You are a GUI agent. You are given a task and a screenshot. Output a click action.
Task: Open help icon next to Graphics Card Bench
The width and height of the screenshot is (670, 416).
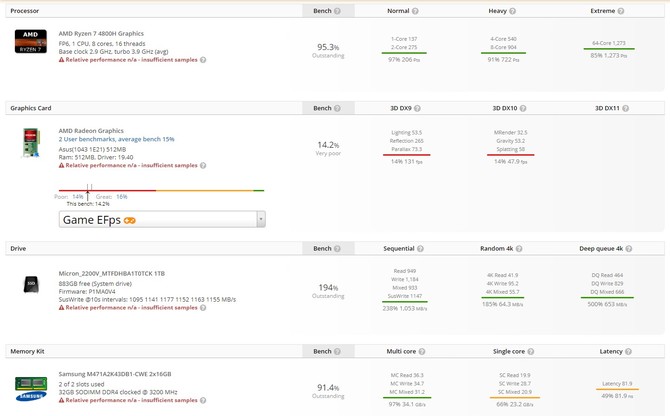(338, 108)
